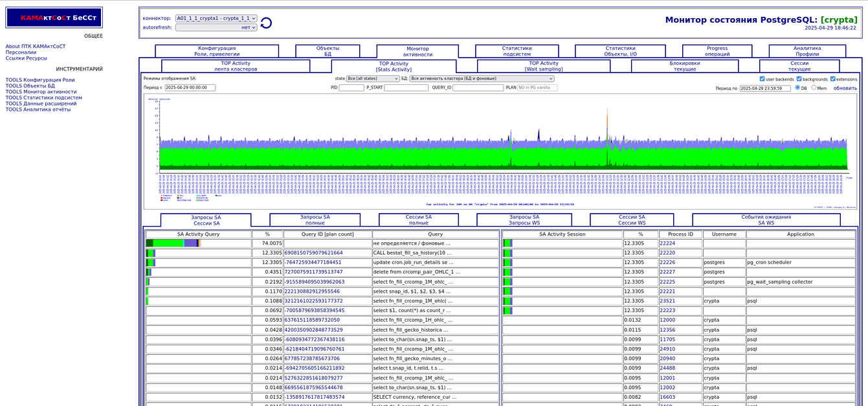The image size is (868, 406).
Task: Disable the extensions checkbox
Action: click(833, 79)
